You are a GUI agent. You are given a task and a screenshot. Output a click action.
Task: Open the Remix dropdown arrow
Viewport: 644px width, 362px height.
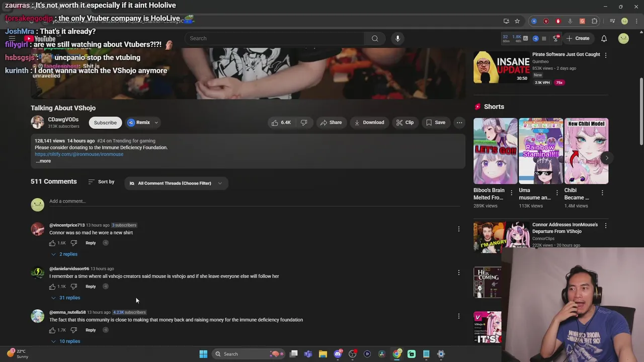coord(156,123)
